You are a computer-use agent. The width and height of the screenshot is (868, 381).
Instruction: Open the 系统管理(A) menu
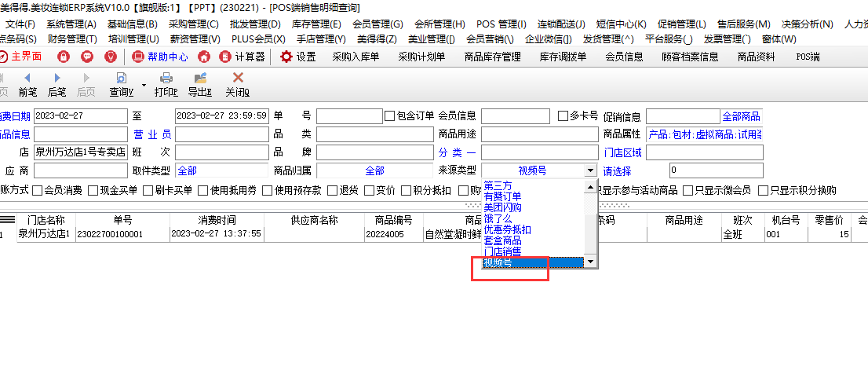point(71,24)
